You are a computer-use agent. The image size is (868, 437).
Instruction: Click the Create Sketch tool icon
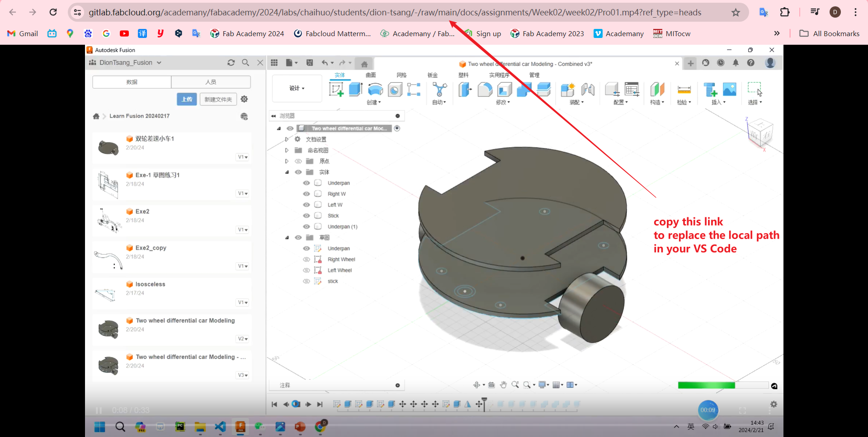click(x=336, y=89)
